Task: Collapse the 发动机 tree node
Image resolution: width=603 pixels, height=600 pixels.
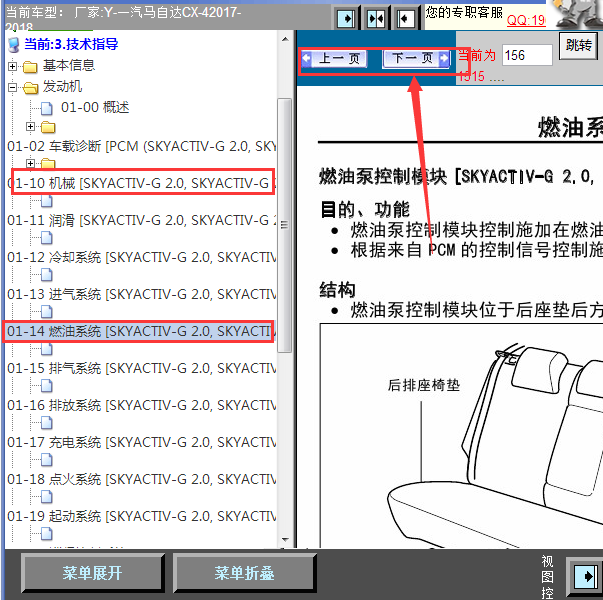Action: (x=12, y=88)
